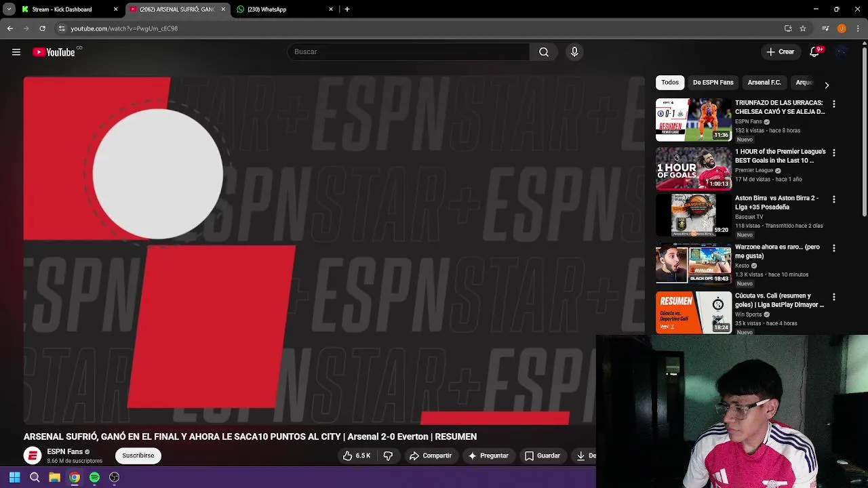Click the browser address bar URL
The width and height of the screenshot is (868, 488).
pyautogui.click(x=124, y=28)
